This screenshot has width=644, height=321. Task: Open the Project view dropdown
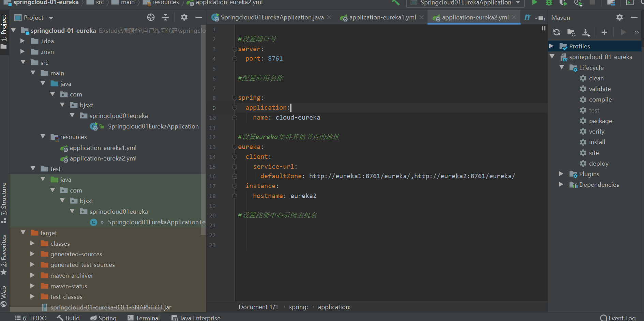[x=51, y=18]
